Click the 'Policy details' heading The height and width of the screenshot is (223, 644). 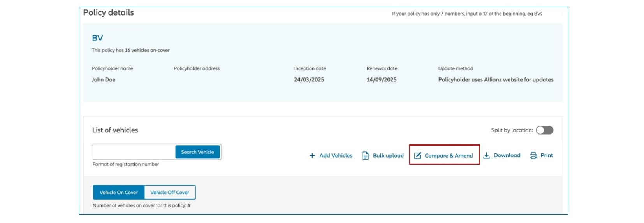pos(109,12)
